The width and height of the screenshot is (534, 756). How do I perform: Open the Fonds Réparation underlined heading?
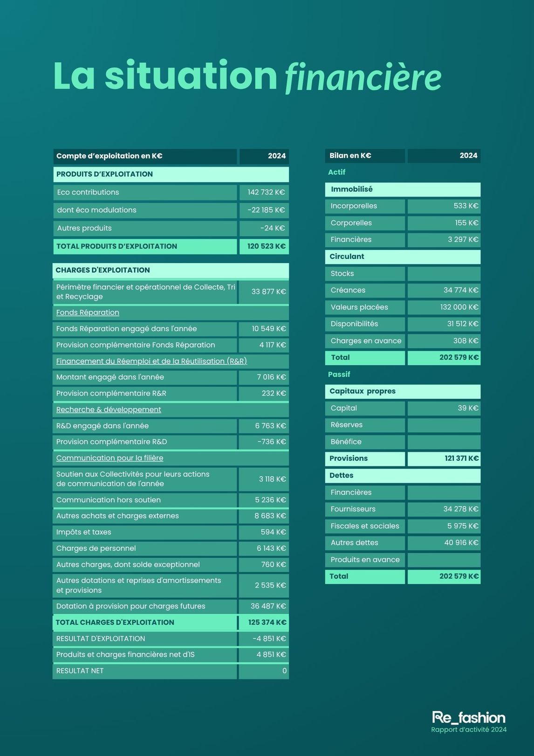(88, 312)
